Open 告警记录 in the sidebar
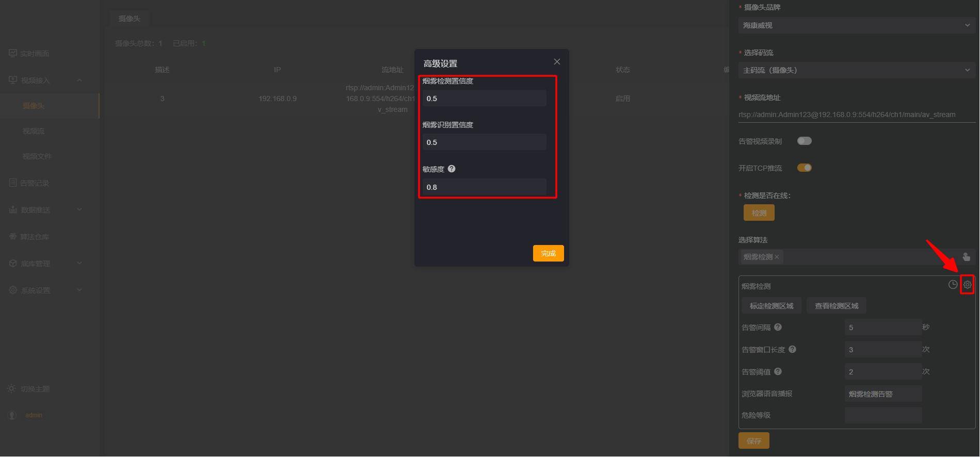980x457 pixels. pos(34,183)
